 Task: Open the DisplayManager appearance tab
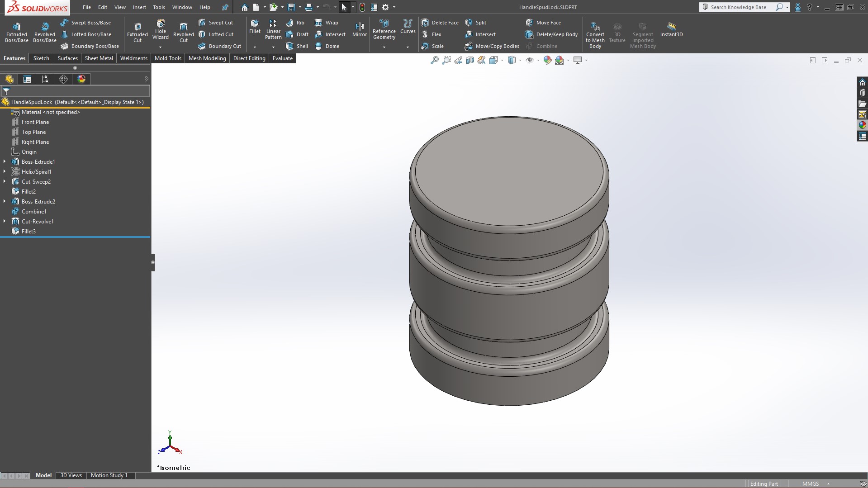click(81, 79)
